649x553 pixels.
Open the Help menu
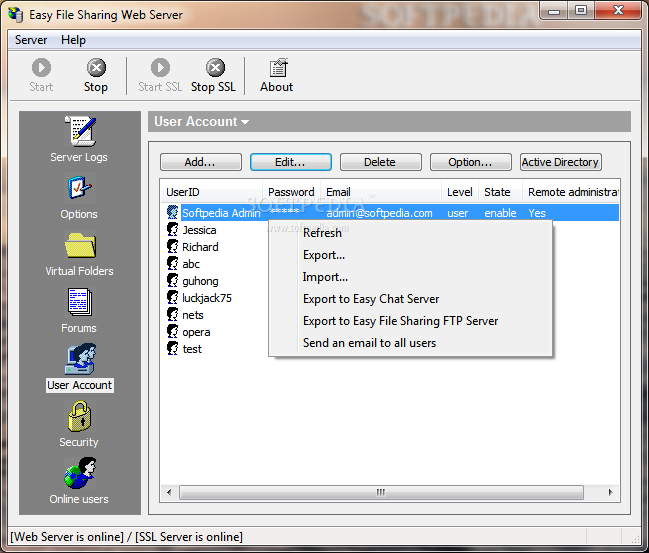(x=73, y=40)
